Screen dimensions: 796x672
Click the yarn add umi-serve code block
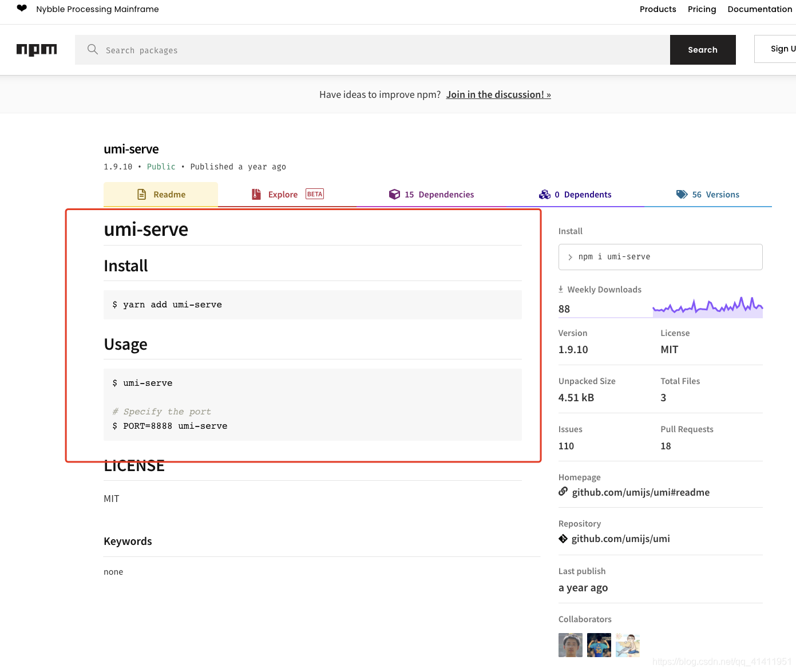tap(312, 305)
